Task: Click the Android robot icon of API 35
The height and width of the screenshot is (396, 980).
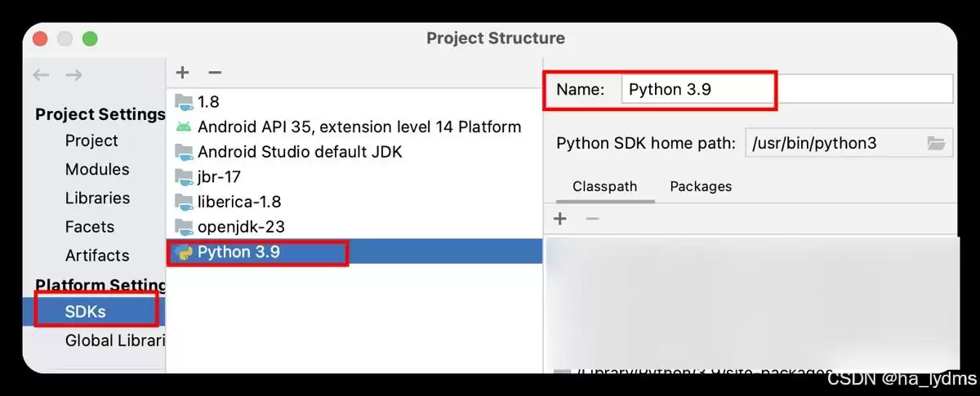Action: (x=184, y=127)
